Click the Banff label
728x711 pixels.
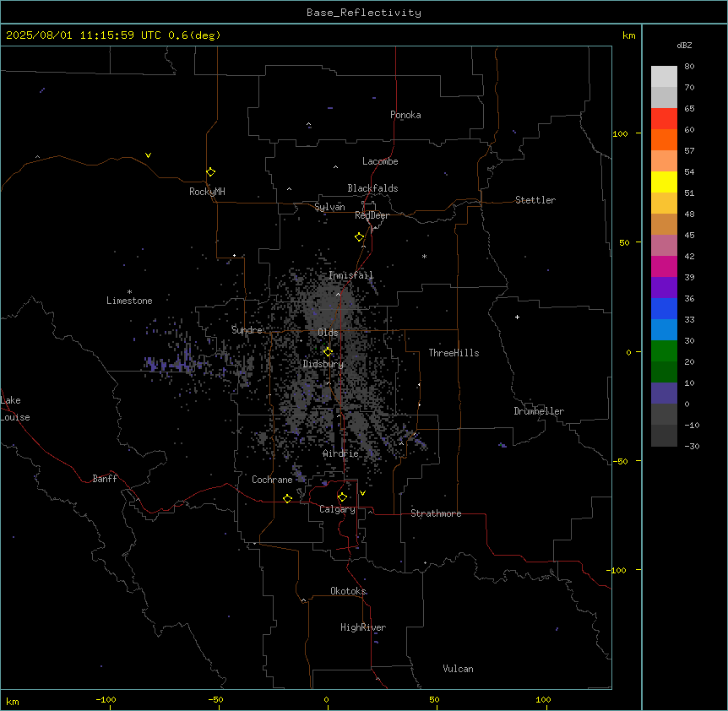(x=105, y=479)
